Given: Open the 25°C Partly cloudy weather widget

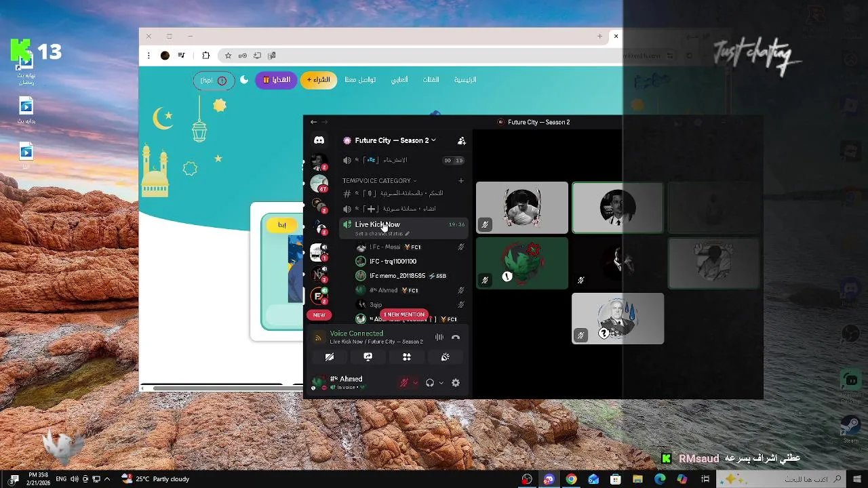Looking at the screenshot, I should point(155,479).
